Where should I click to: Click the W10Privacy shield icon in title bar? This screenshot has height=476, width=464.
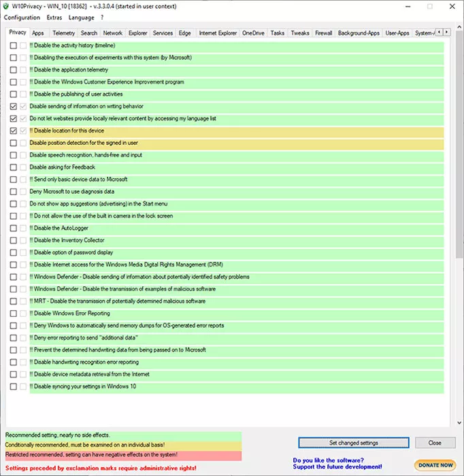point(5,6)
